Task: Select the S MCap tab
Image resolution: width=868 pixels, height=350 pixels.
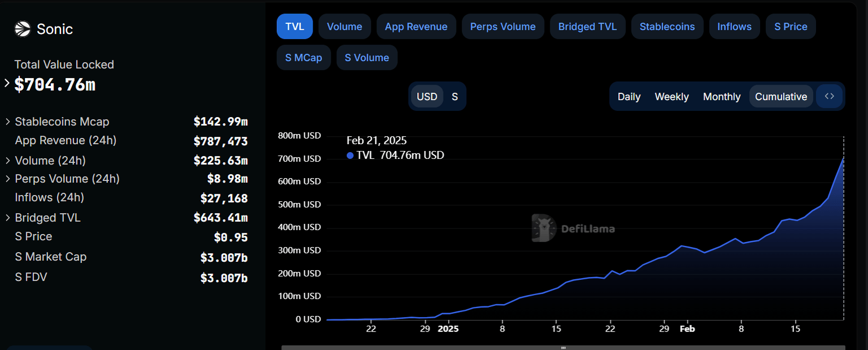Action: [303, 57]
